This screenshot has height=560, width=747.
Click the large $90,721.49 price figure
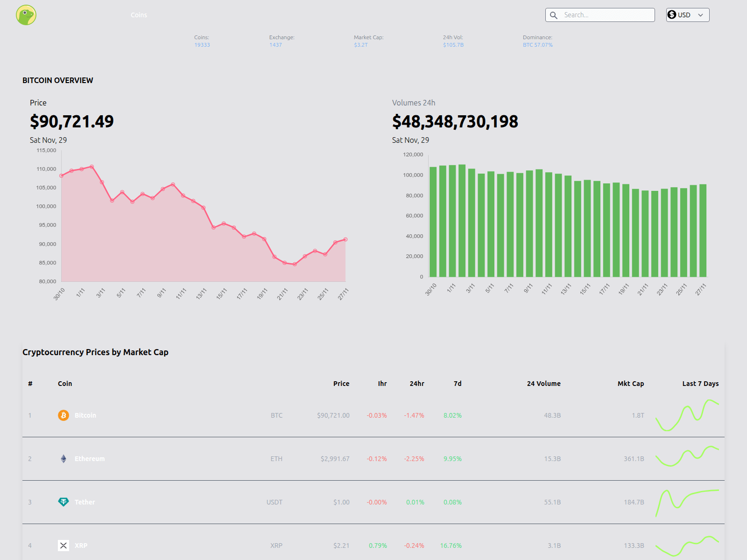(72, 122)
